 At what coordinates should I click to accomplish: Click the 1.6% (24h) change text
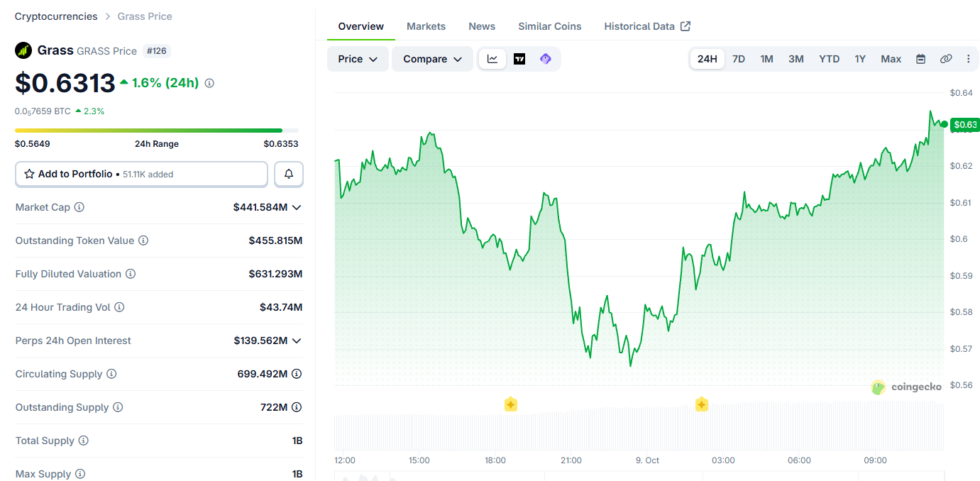[x=165, y=83]
